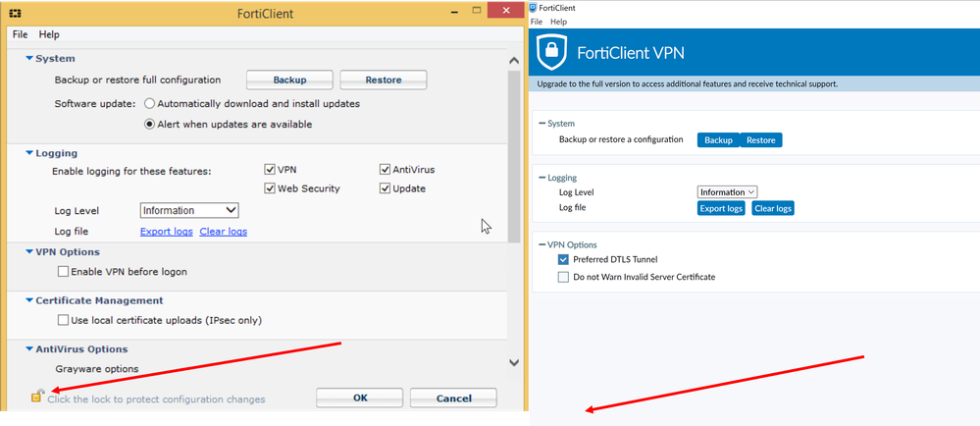Screen dimensions: 980x426
Task: Collapse the AntiVirus Options section
Action: click(x=28, y=349)
